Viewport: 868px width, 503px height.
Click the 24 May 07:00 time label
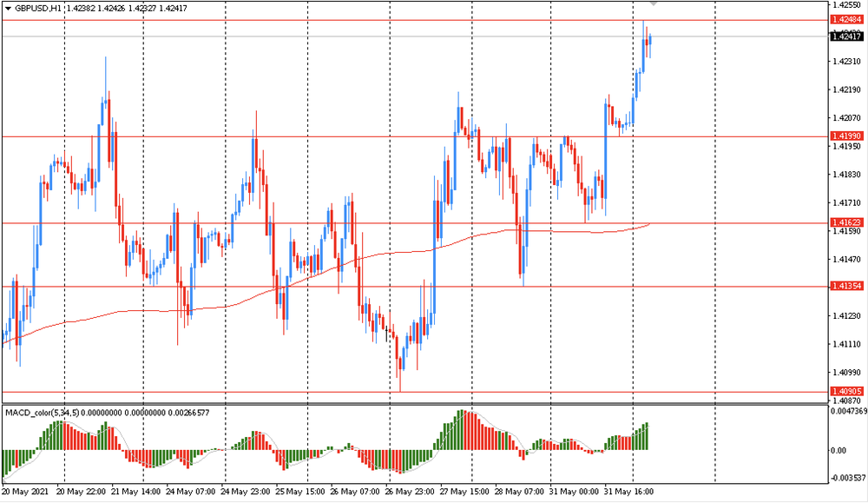tap(191, 492)
